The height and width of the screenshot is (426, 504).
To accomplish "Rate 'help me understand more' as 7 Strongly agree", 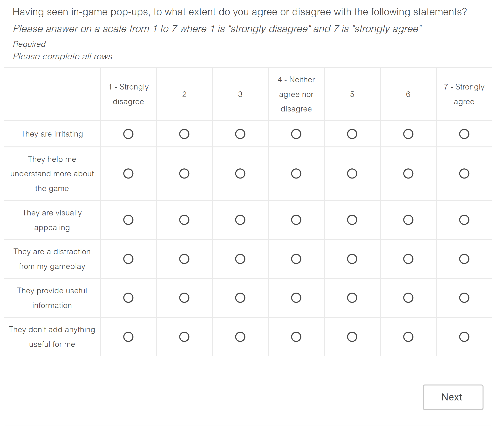I will tap(464, 174).
